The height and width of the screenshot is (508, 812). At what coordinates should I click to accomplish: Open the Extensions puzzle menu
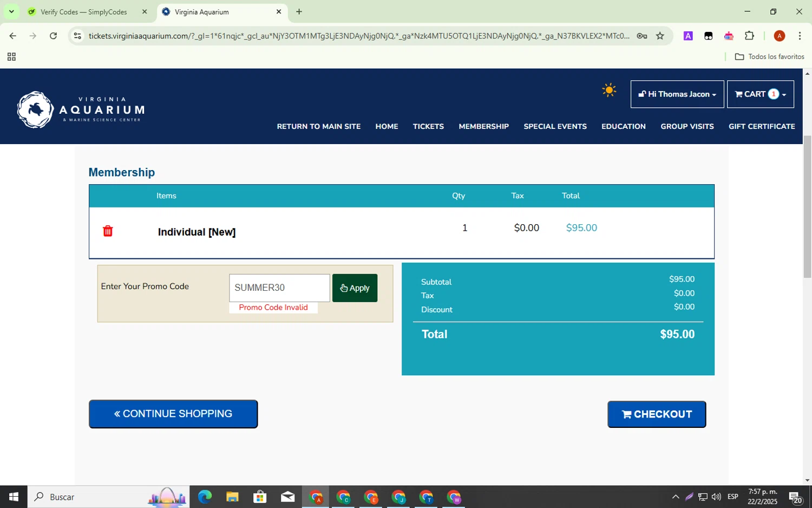click(x=749, y=36)
